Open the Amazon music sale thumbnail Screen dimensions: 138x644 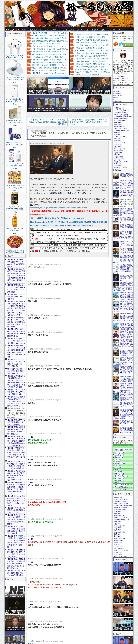58,86
